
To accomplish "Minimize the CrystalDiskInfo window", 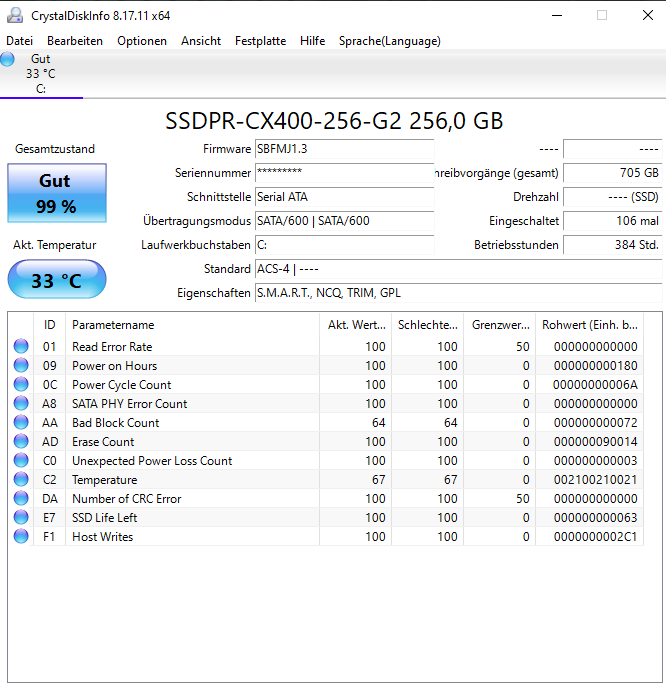I will (x=557, y=15).
